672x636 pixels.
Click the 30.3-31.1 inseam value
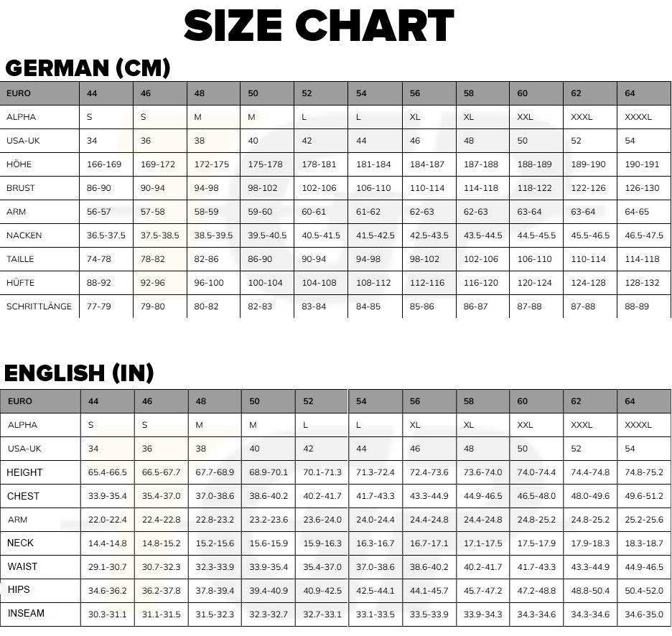(x=107, y=614)
